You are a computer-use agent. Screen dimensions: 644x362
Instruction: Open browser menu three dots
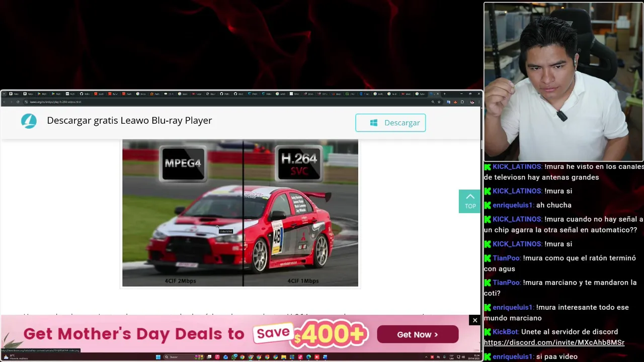pyautogui.click(x=479, y=102)
